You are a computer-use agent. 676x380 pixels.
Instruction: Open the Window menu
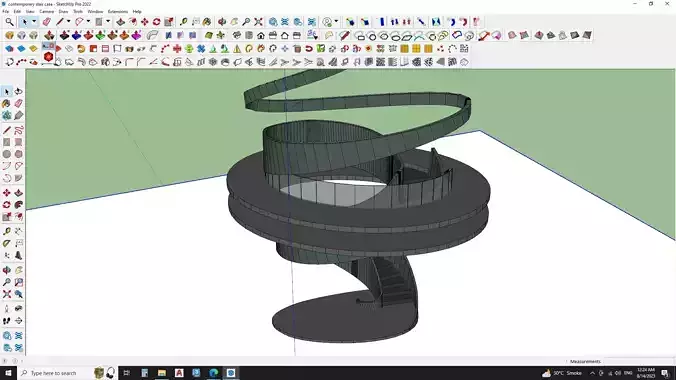[95, 12]
